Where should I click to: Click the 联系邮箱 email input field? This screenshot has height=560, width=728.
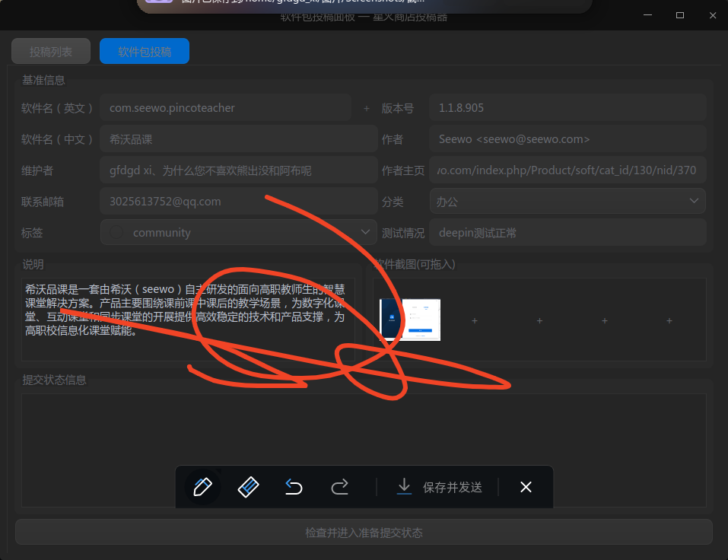tap(237, 202)
